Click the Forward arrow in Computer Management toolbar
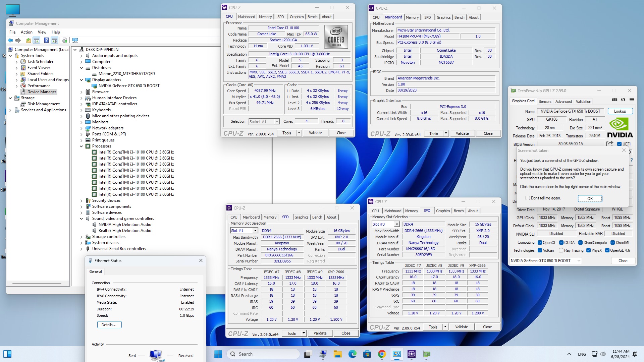Screen dimensions: 644x362 (x=18, y=40)
